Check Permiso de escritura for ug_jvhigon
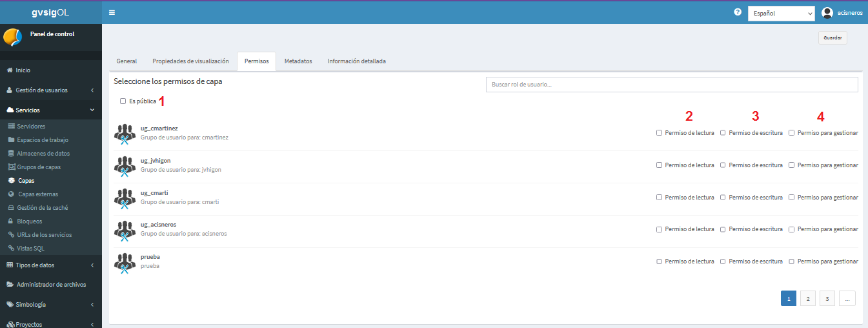Viewport: 868px width, 328px height. 723,165
